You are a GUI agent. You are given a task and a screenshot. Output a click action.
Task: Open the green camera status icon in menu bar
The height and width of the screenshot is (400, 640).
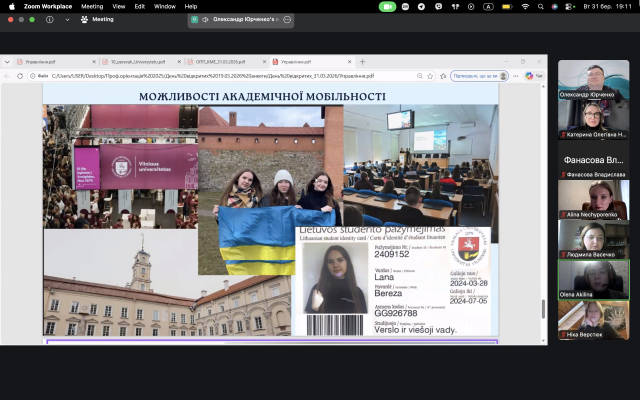388,6
